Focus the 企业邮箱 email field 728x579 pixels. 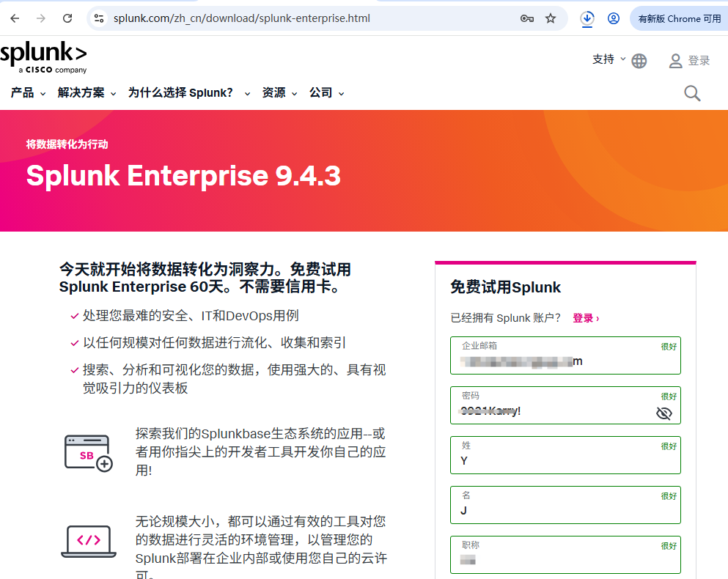pos(565,355)
